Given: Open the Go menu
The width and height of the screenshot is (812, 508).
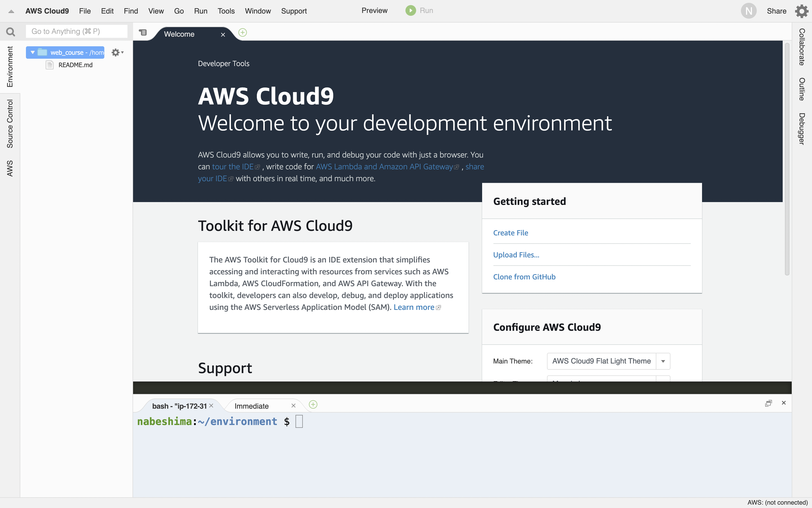Looking at the screenshot, I should [179, 11].
